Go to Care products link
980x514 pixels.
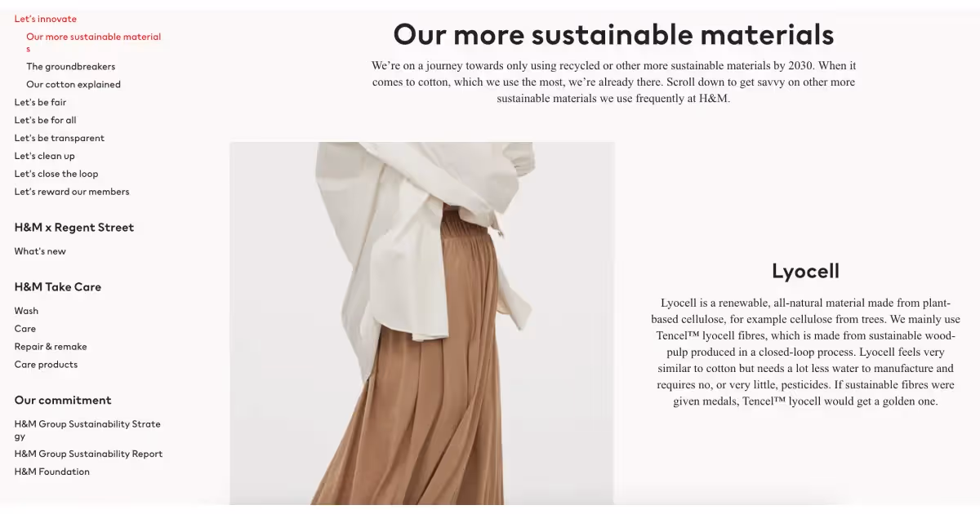pos(46,365)
